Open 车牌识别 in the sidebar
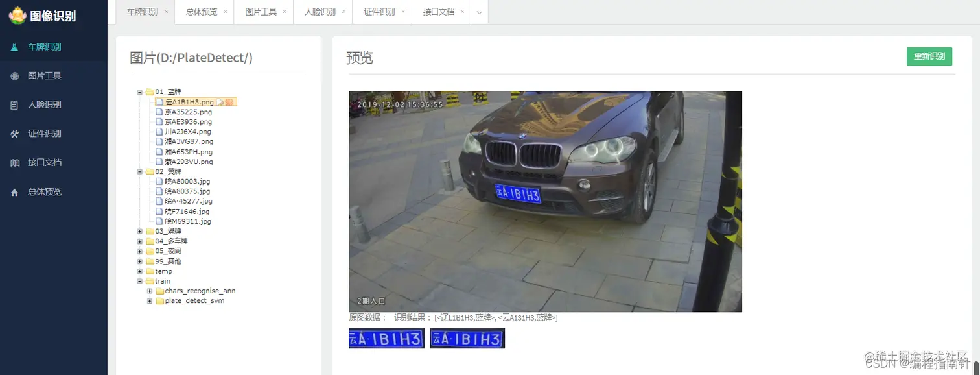The height and width of the screenshot is (375, 980). pos(53,47)
